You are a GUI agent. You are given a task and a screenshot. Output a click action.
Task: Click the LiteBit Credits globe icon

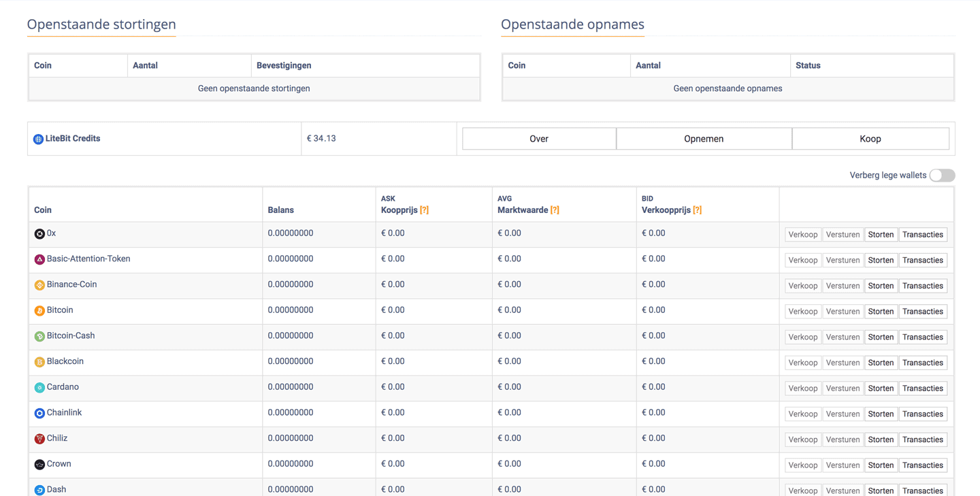coord(38,139)
